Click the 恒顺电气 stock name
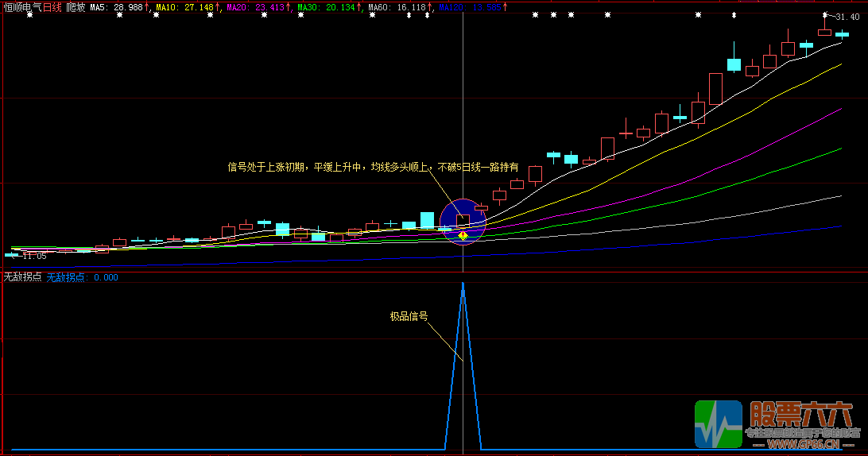 (23, 7)
